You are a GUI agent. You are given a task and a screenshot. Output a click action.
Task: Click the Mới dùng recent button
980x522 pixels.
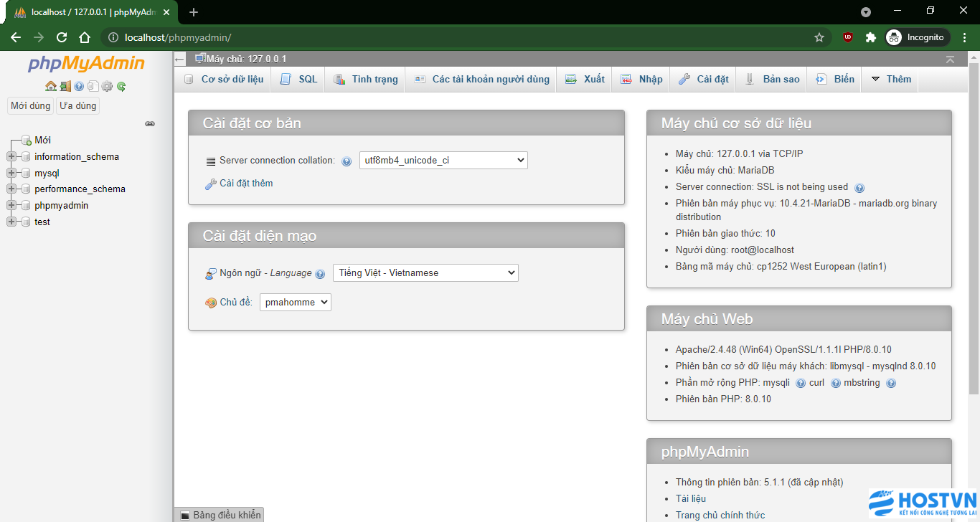click(x=31, y=106)
